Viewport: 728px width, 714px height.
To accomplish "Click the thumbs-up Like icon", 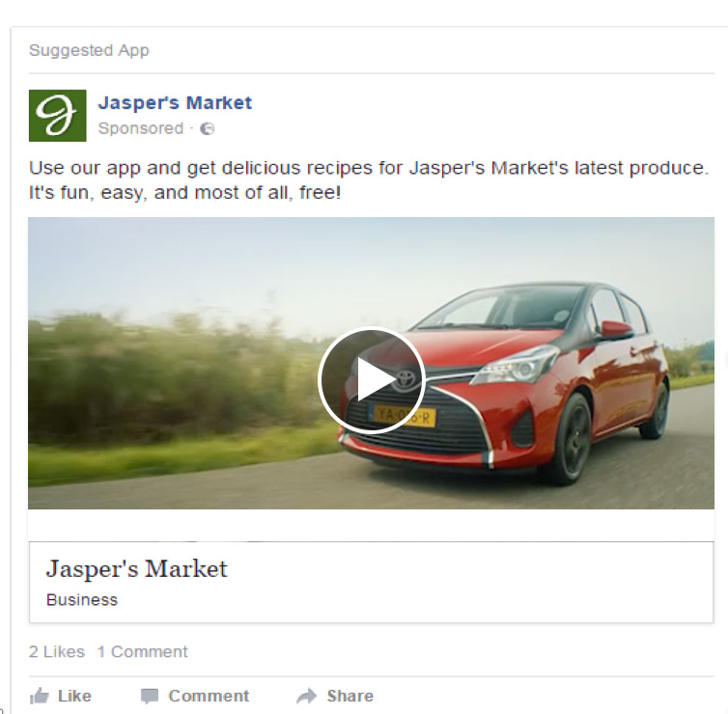I will [39, 696].
